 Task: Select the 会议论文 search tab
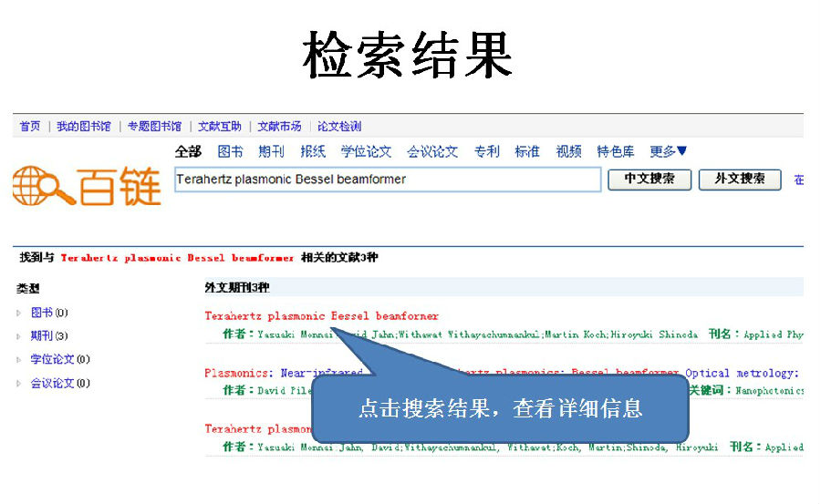pyautogui.click(x=432, y=152)
